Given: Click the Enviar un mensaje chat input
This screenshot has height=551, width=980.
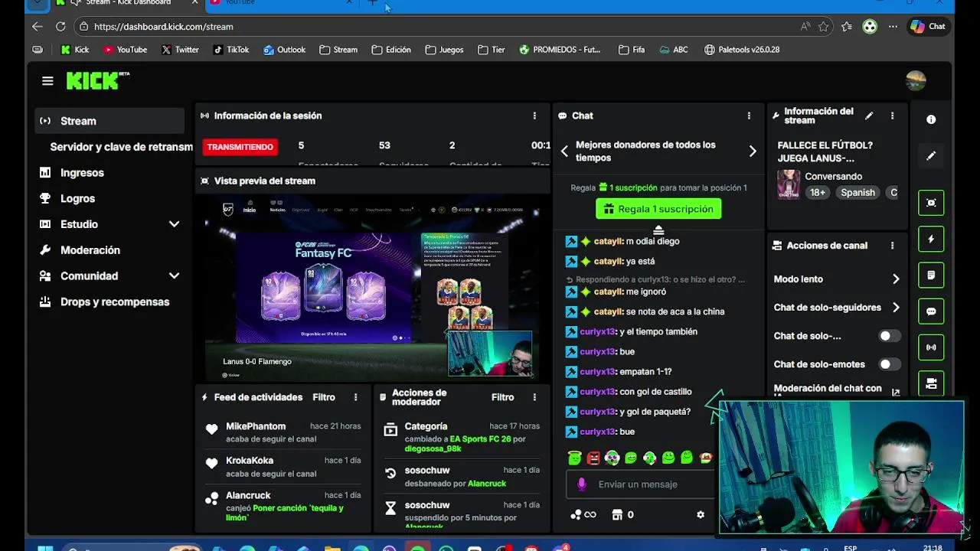Looking at the screenshot, I should (x=640, y=484).
